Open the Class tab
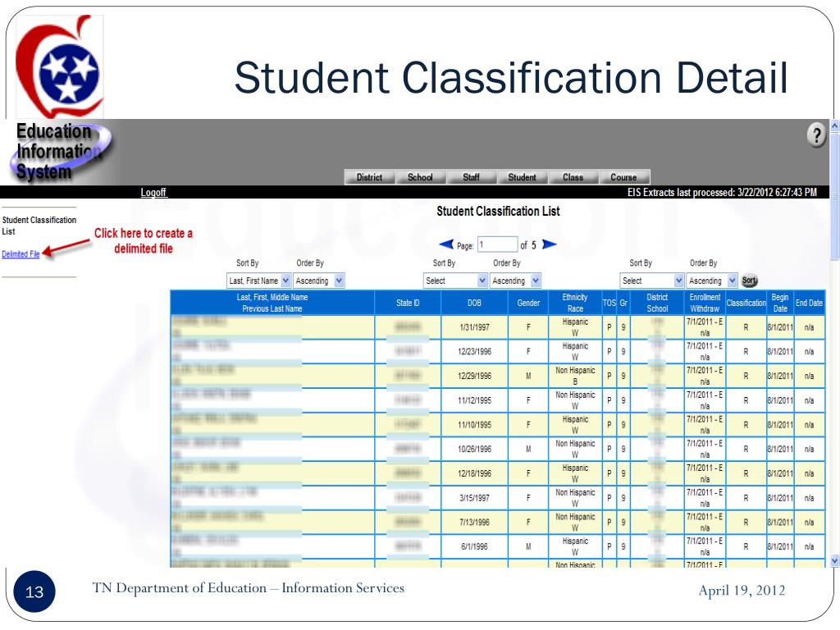840x630 pixels. coord(573,177)
